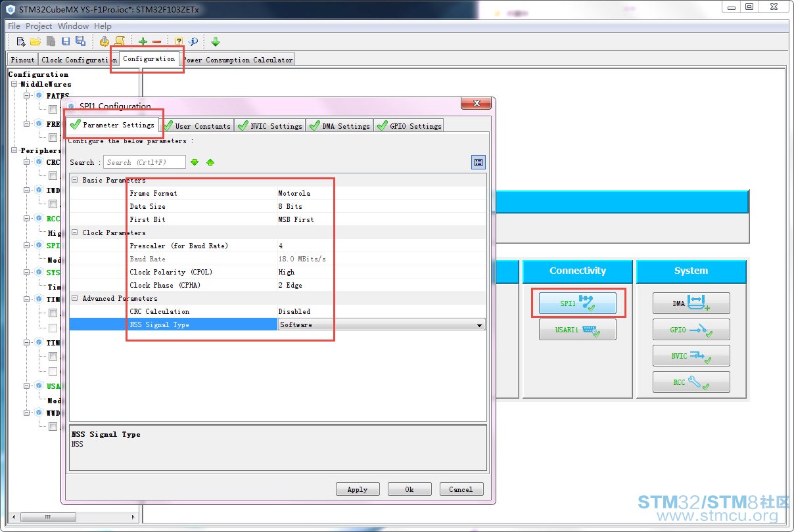Click the Save project floppy icon

click(66, 41)
